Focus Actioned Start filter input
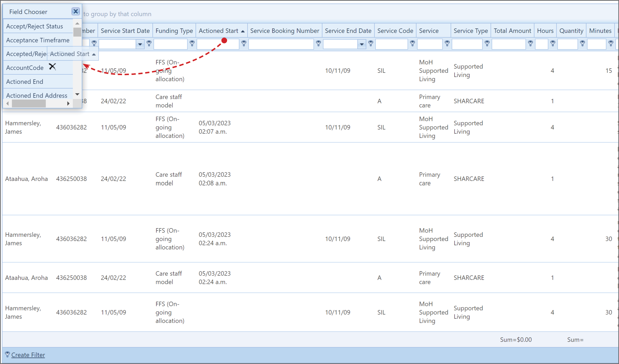This screenshot has height=364, width=619. pyautogui.click(x=218, y=44)
